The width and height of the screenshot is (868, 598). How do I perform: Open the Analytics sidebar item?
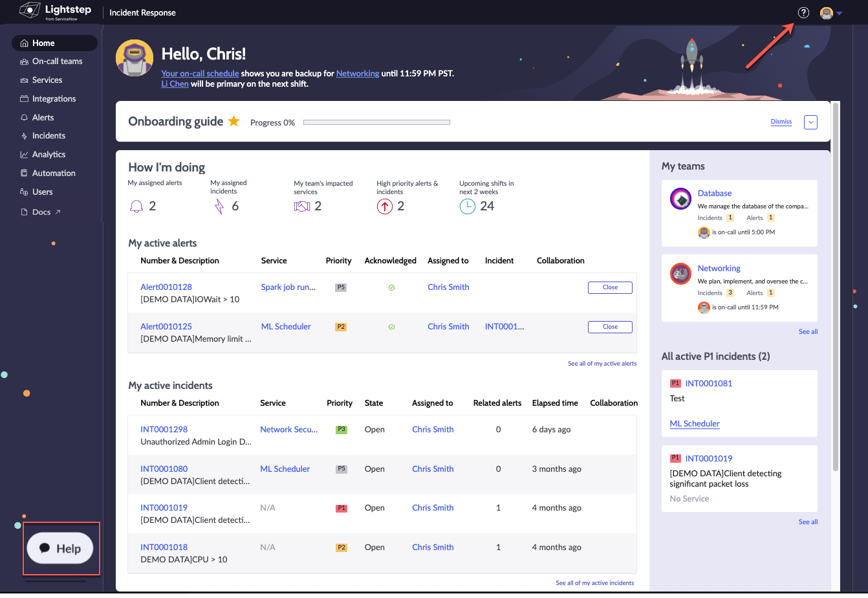(49, 155)
